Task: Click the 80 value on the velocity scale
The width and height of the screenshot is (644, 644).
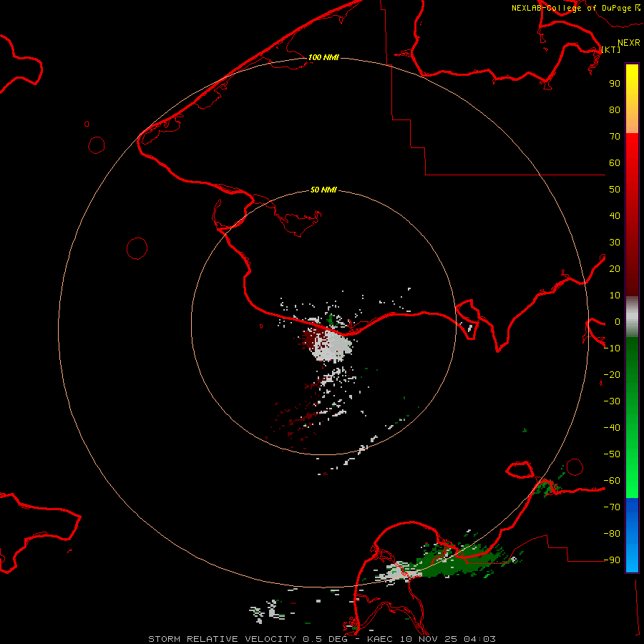Action: point(615,109)
